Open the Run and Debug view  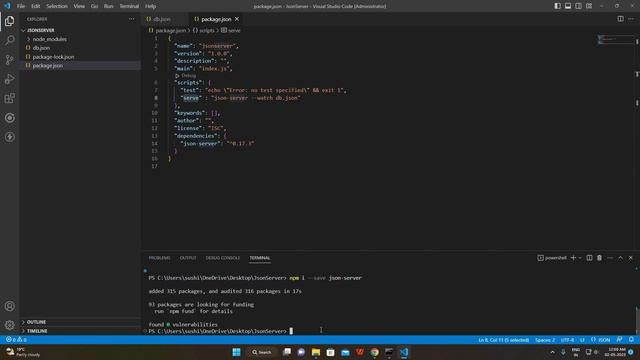pyautogui.click(x=9, y=79)
